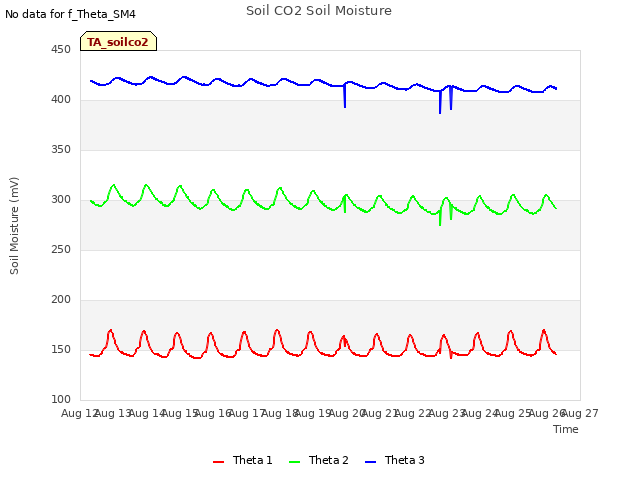Click the Aug 25 x-axis tick label
The image size is (640, 480).
513,413
